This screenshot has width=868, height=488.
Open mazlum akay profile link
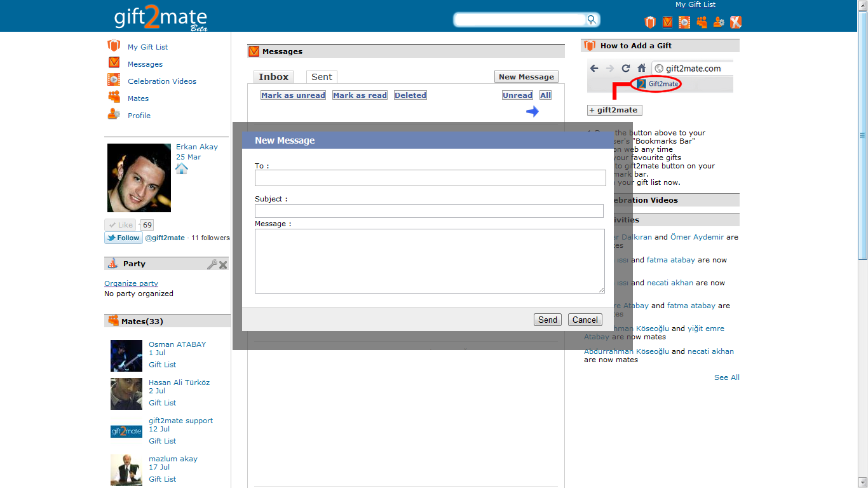(x=173, y=459)
